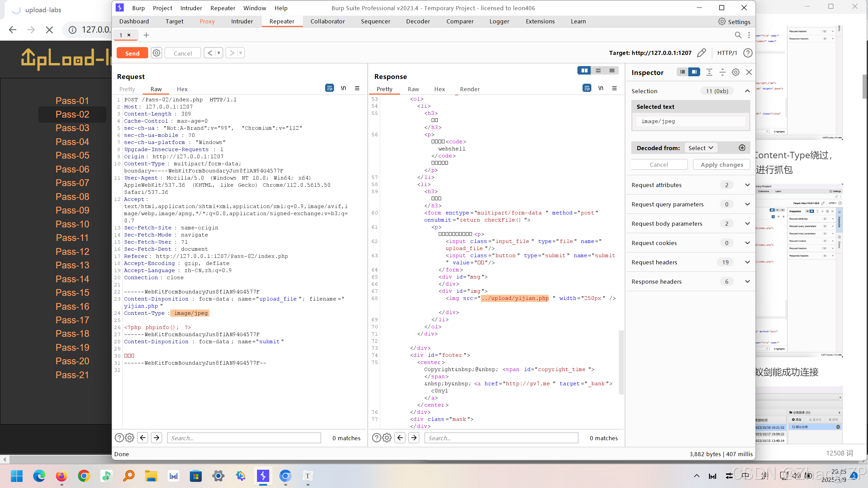Switch response view to Render tab
The image size is (868, 488).
pos(470,89)
